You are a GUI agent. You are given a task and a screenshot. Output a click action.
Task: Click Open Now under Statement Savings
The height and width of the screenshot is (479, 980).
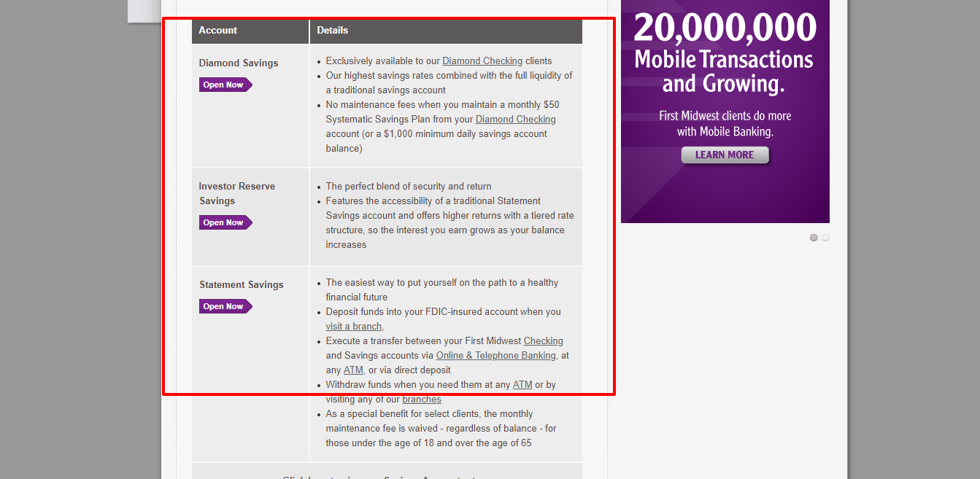pyautogui.click(x=225, y=306)
